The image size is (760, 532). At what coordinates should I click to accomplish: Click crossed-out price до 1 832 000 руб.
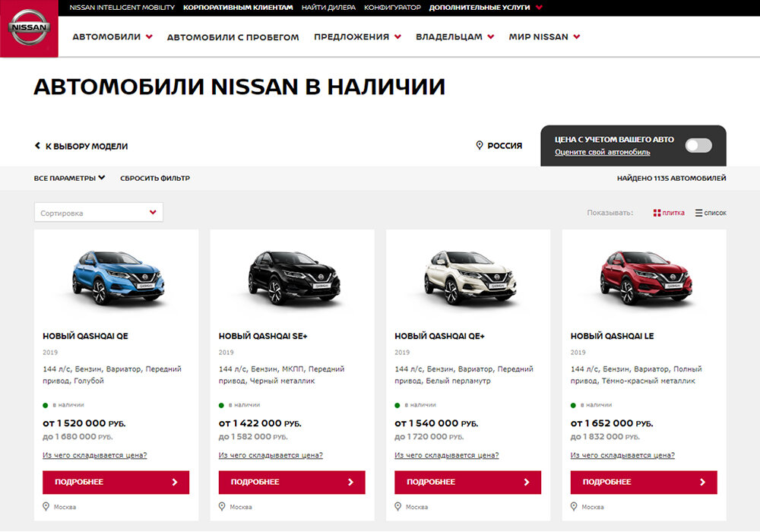point(605,436)
